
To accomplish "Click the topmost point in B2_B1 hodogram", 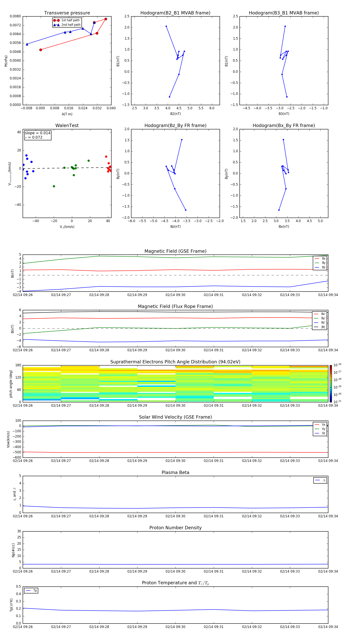I will tap(166, 26).
